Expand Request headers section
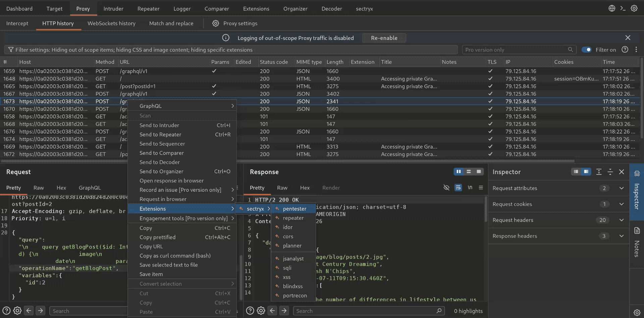Viewport: 644px width, 318px height. pyautogui.click(x=622, y=220)
